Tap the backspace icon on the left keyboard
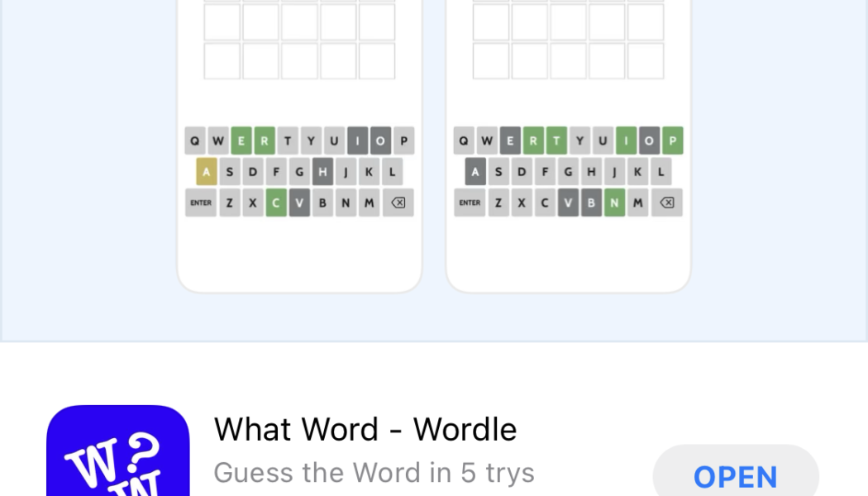 pyautogui.click(x=397, y=202)
